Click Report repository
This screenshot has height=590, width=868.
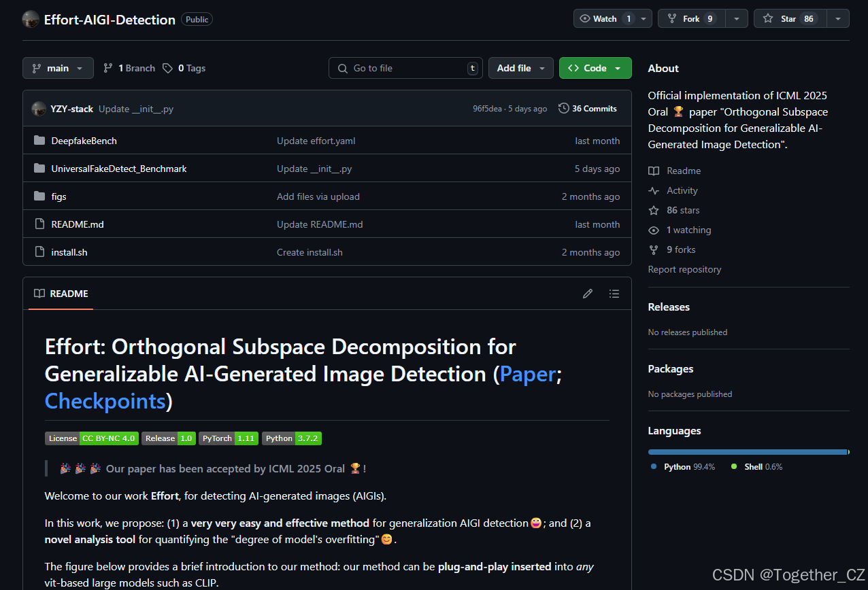(684, 269)
